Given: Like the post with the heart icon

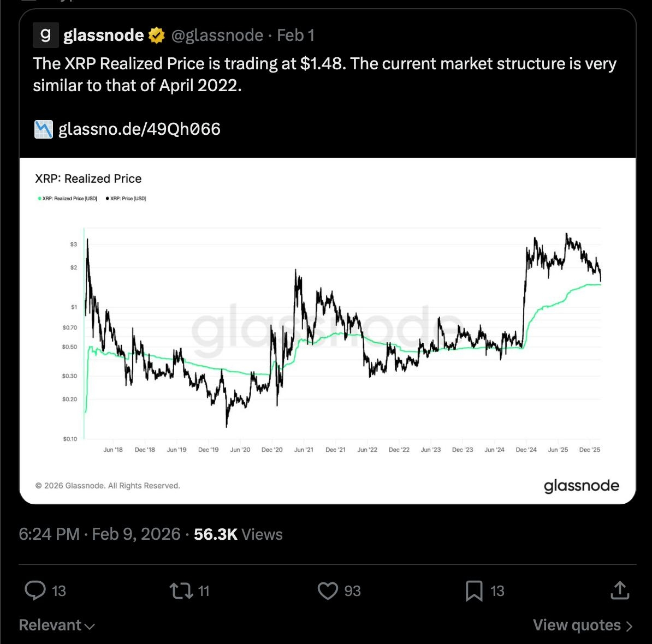Looking at the screenshot, I should pos(328,591).
